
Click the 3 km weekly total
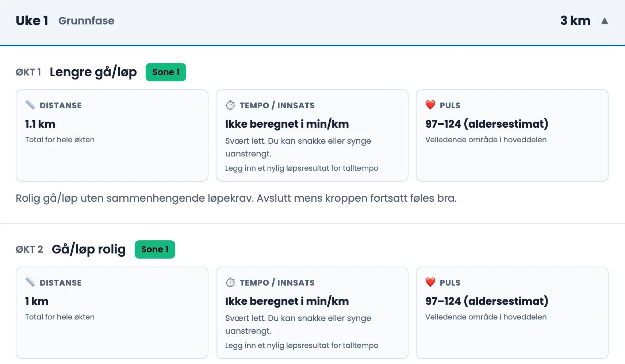(575, 20)
